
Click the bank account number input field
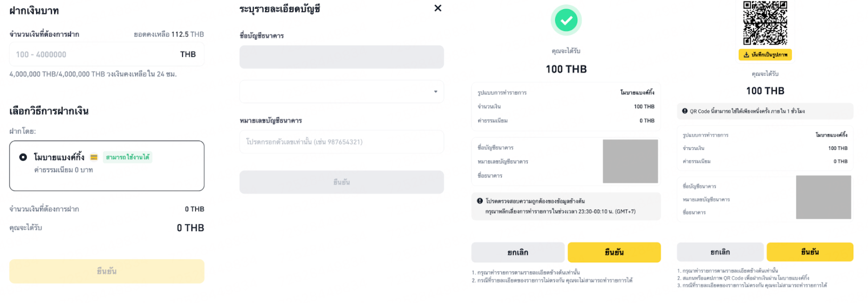341,142
